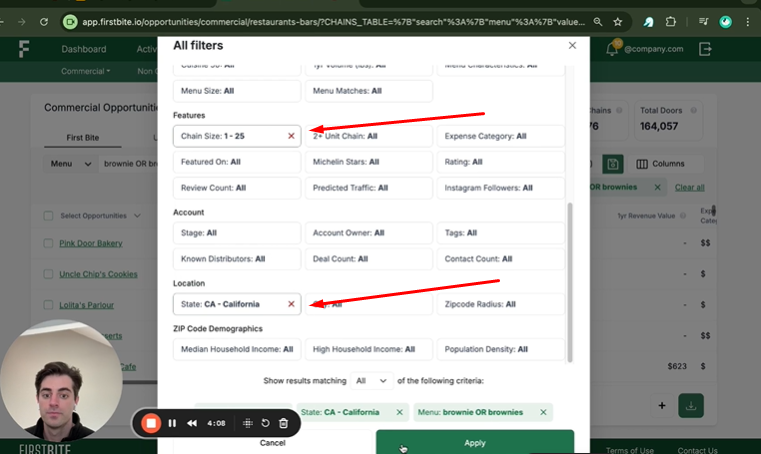
Task: Pause the screen recording
Action: (172, 423)
